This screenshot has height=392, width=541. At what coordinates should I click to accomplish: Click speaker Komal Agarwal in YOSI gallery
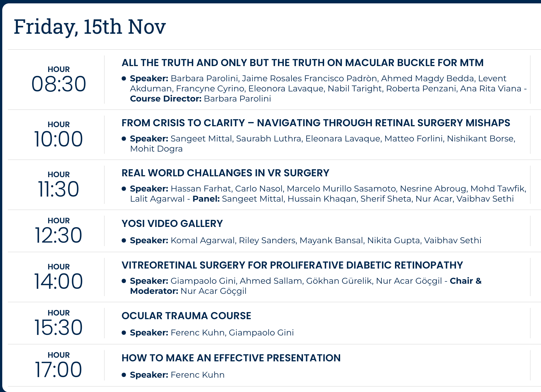(203, 240)
